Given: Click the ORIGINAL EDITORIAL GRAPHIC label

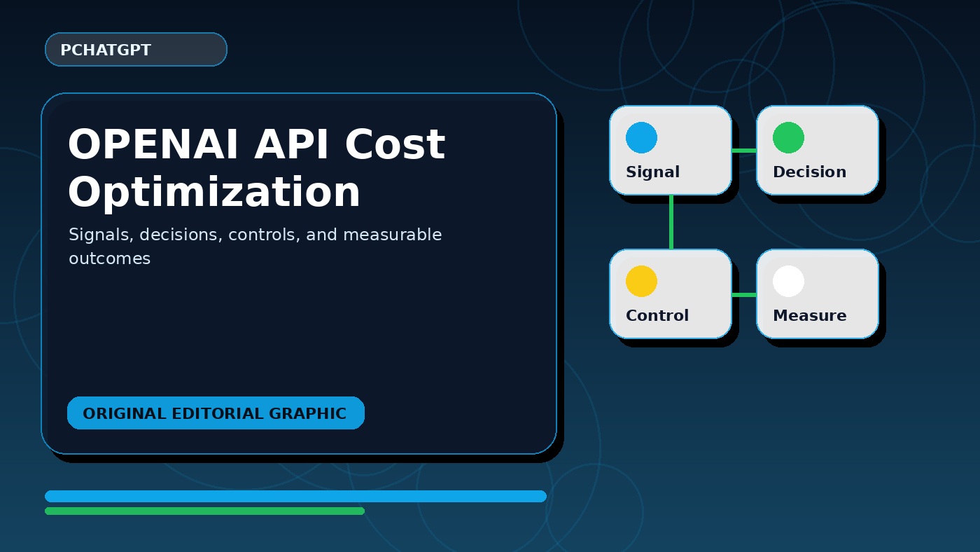Looking at the screenshot, I should [216, 413].
